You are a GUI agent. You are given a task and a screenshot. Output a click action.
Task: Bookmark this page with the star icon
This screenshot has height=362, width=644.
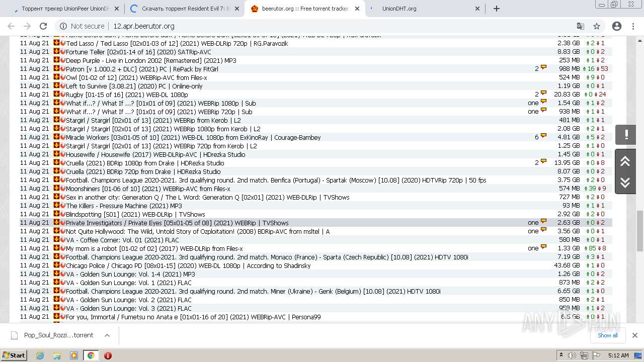tap(597, 26)
